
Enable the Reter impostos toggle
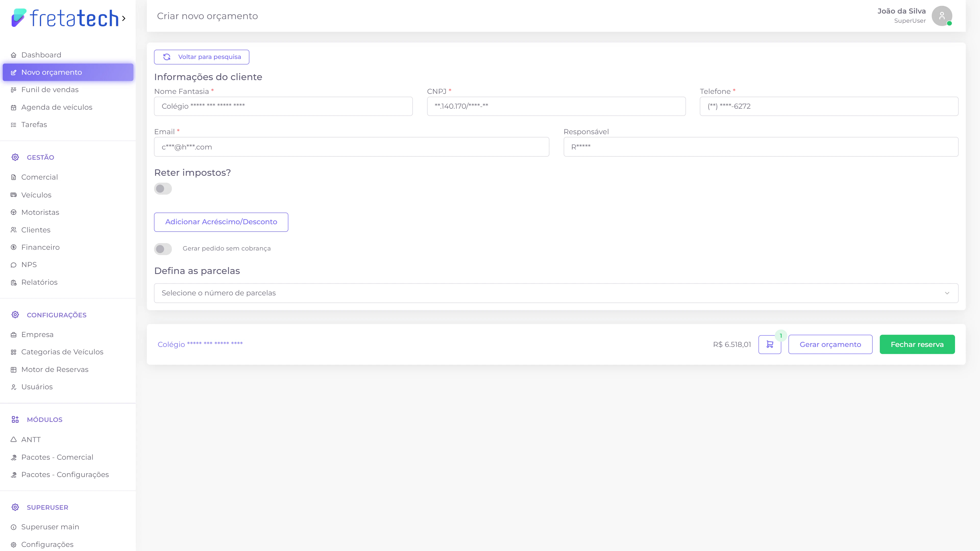(163, 189)
